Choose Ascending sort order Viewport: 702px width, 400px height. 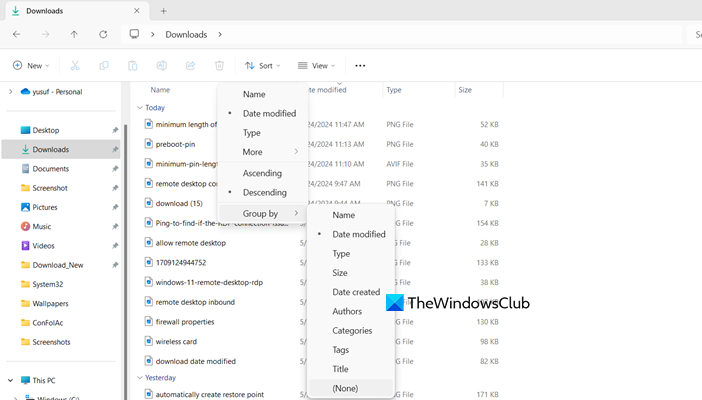click(x=263, y=173)
